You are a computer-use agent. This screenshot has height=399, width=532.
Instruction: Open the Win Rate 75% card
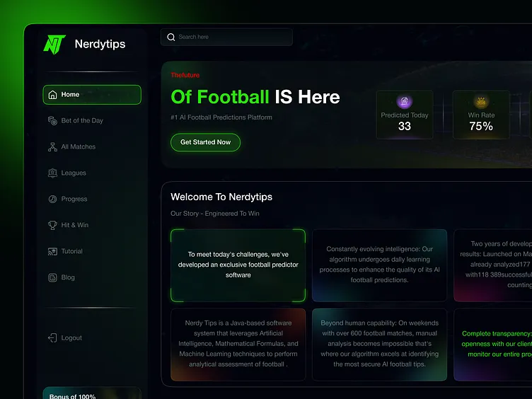coord(481,115)
